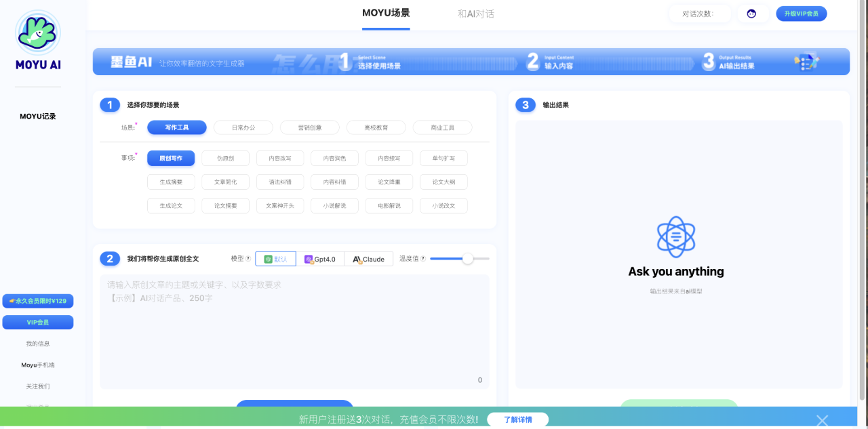Select the 高校教育 scene option

point(376,127)
